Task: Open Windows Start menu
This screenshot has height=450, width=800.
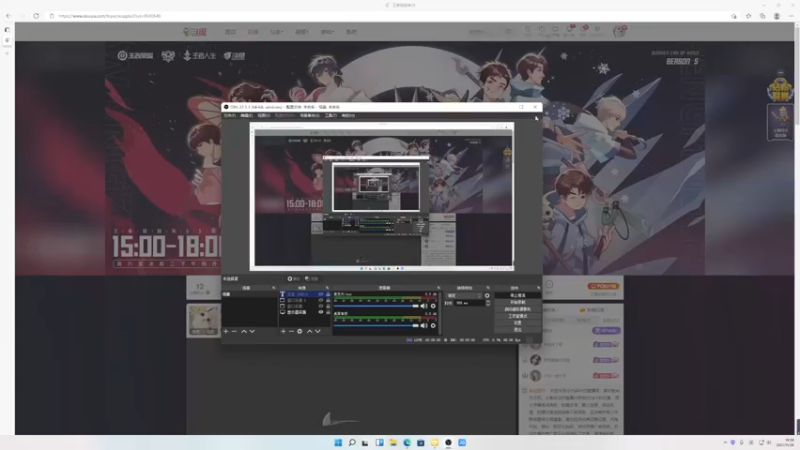Action: pyautogui.click(x=338, y=442)
